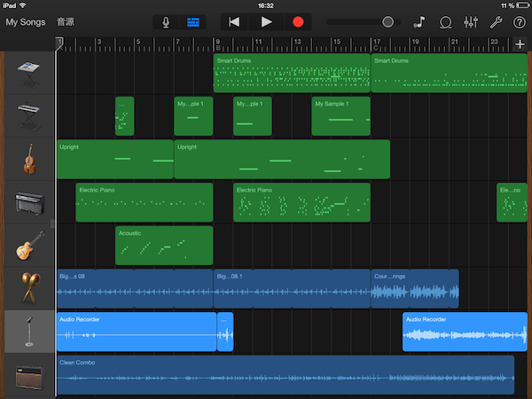Tap section marker C at bar 17
Screen dimensions: 532x399
point(376,48)
